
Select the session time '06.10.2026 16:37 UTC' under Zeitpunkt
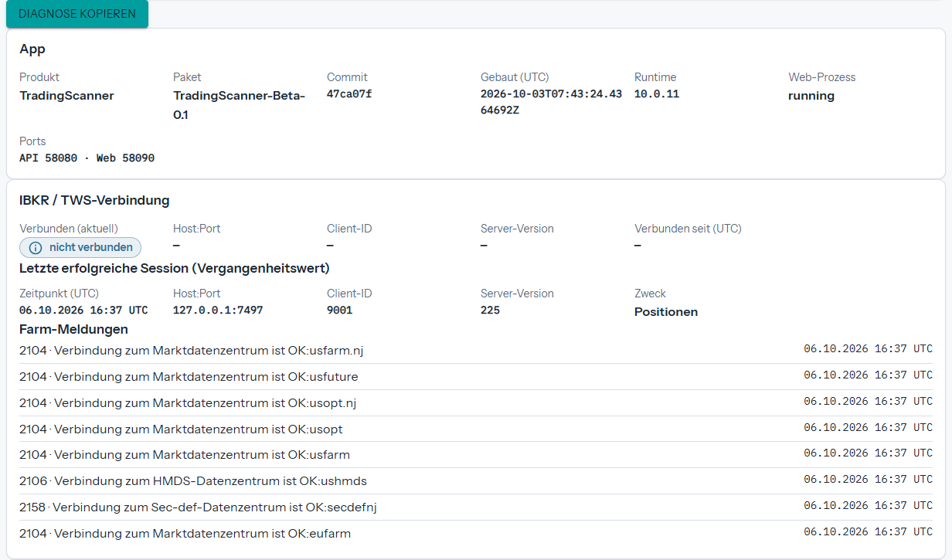83,311
